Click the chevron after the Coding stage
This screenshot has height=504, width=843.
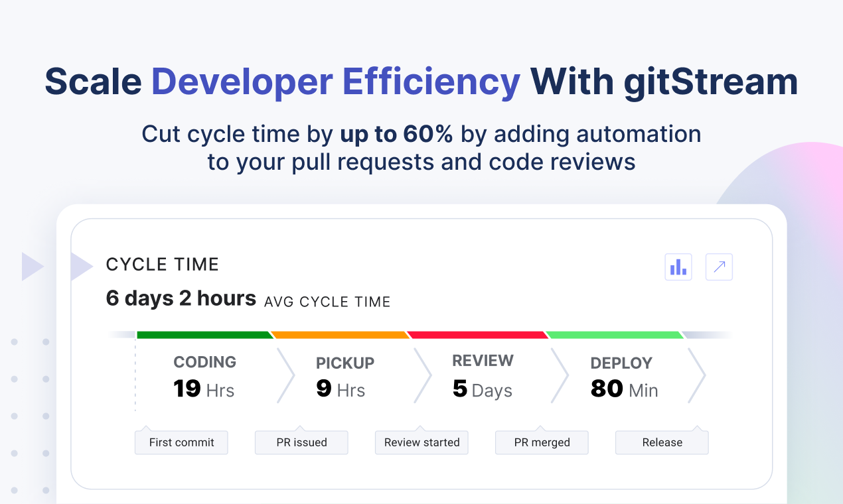point(285,375)
